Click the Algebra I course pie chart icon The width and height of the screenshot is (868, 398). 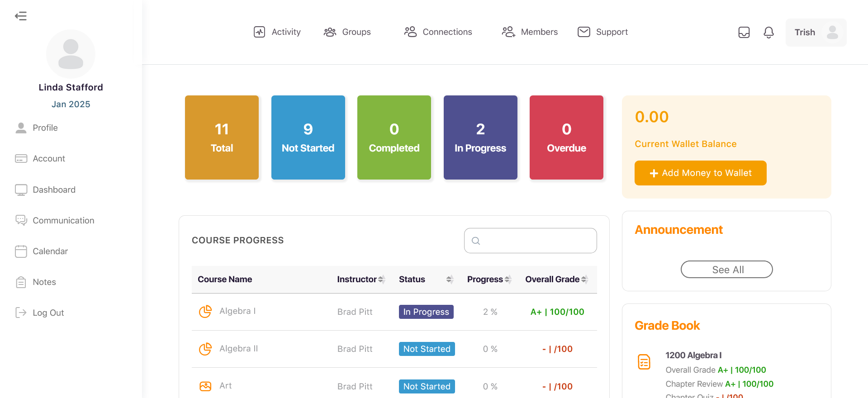(205, 312)
